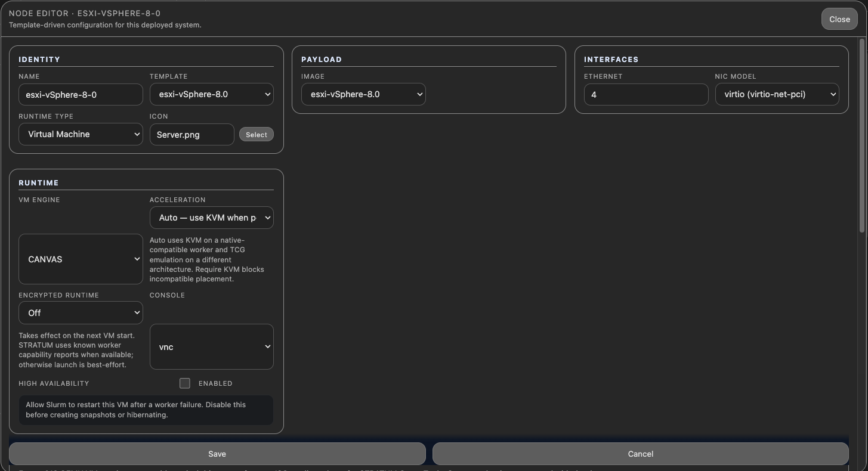
Task: Click the VM ENGINE label
Action: (x=39, y=200)
